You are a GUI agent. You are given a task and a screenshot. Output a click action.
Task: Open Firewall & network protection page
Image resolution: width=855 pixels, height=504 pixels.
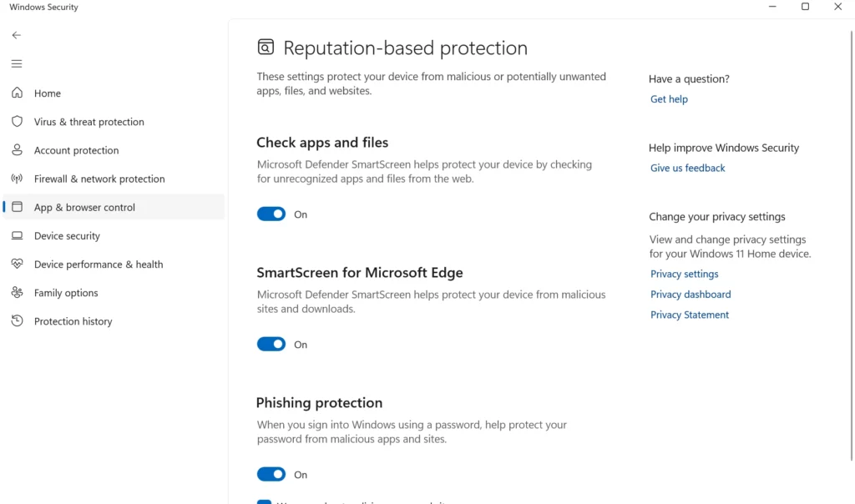[x=114, y=179]
